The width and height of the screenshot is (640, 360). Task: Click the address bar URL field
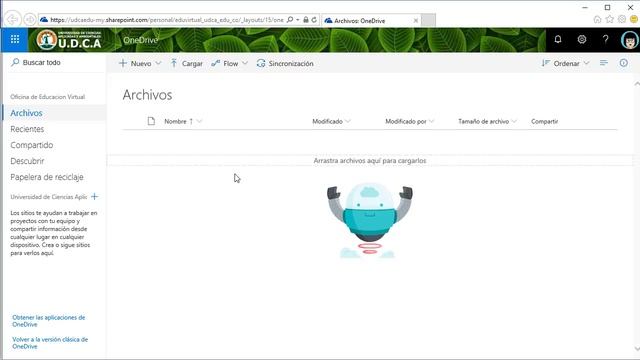click(x=167, y=20)
